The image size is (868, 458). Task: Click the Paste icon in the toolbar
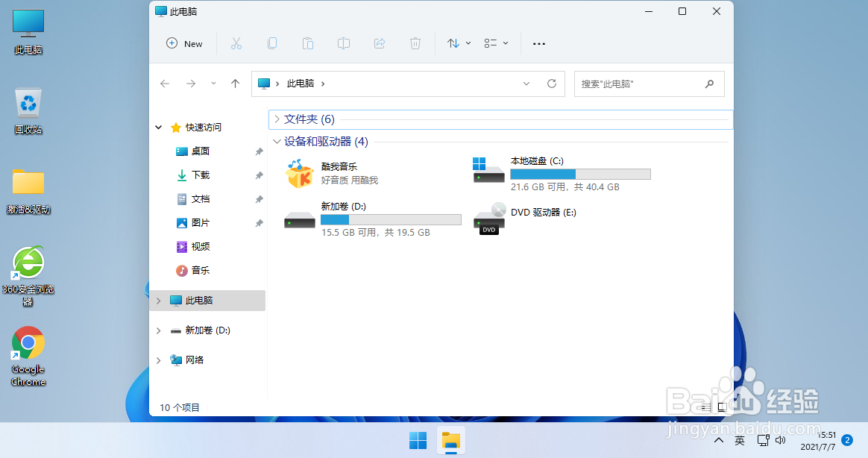(x=308, y=43)
